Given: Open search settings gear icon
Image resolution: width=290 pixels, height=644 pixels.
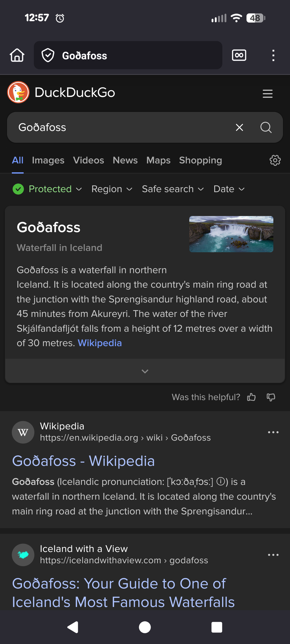Looking at the screenshot, I should 275,160.
